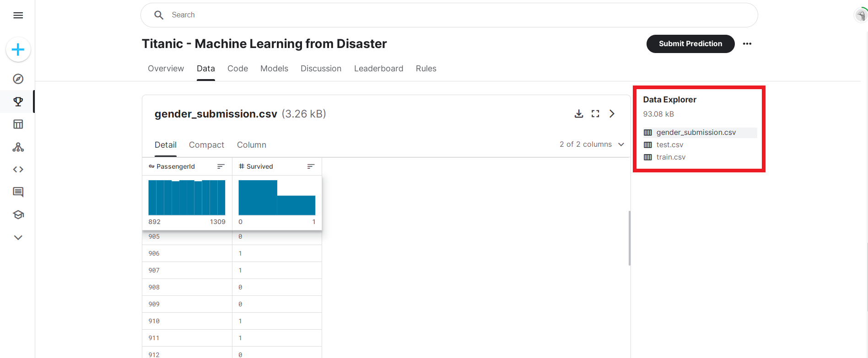868x358 pixels.
Task: Open competition three-dot options menu
Action: click(x=747, y=44)
